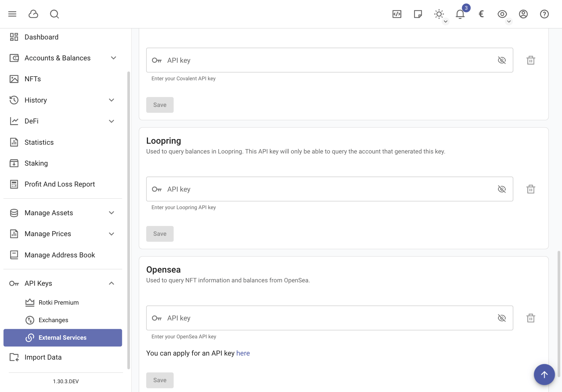Open the notifications bell with badge 3
This screenshot has height=392, width=562.
coord(460,14)
